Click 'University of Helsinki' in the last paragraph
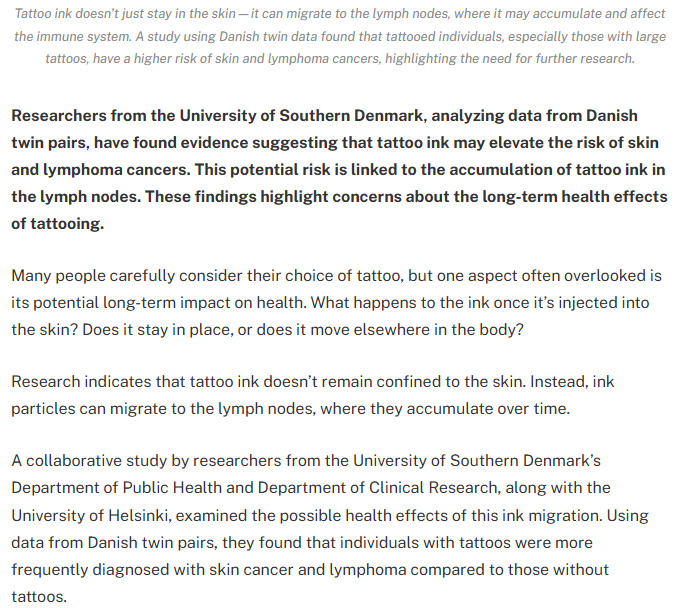The height and width of the screenshot is (608, 677). [x=91, y=516]
